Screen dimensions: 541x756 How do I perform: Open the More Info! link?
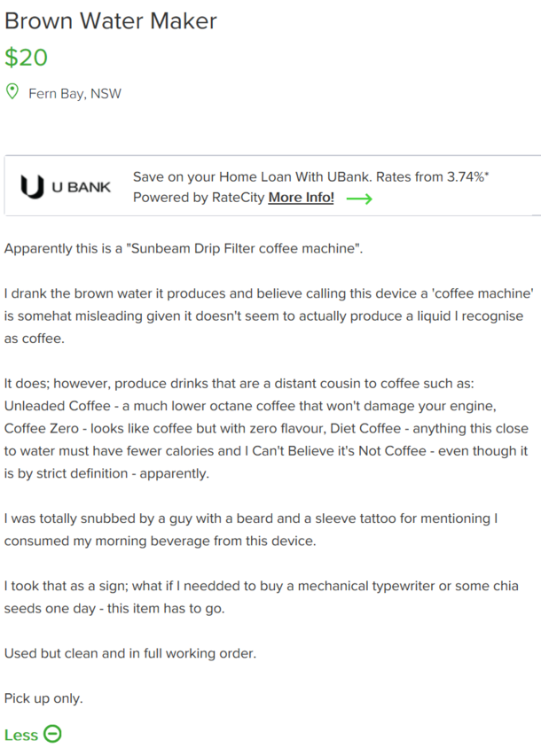pos(301,198)
